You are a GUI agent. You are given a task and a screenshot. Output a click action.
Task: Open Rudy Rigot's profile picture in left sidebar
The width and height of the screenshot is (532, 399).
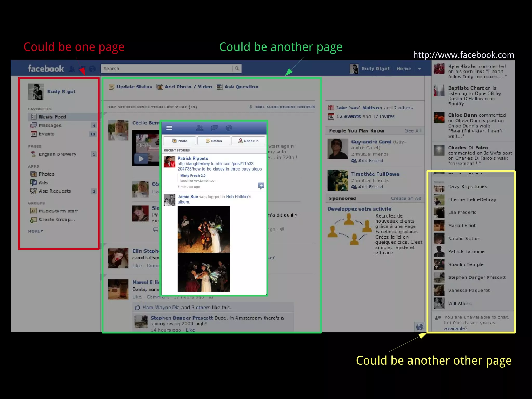coord(36,91)
